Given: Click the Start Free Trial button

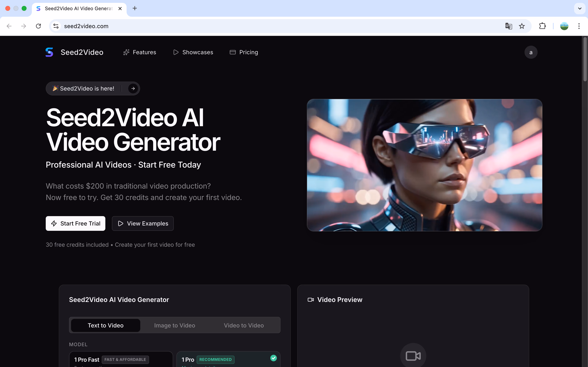Looking at the screenshot, I should tap(75, 223).
